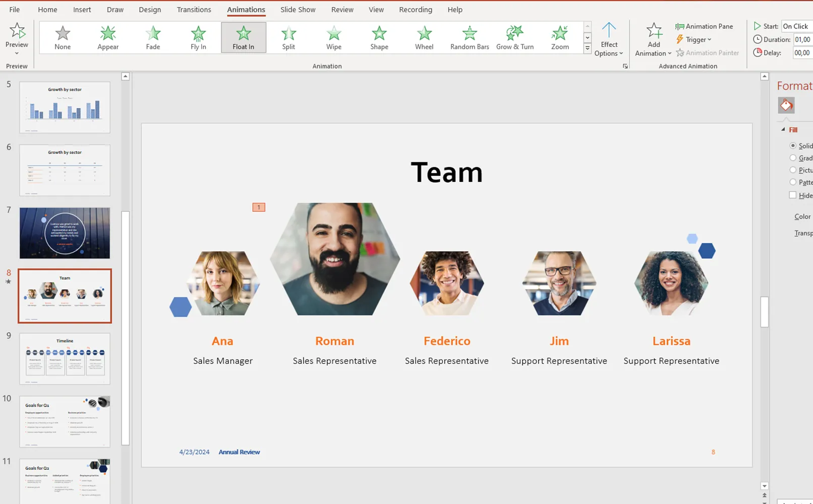Select Jim's hexagon portrait
The image size is (813, 504).
(559, 283)
